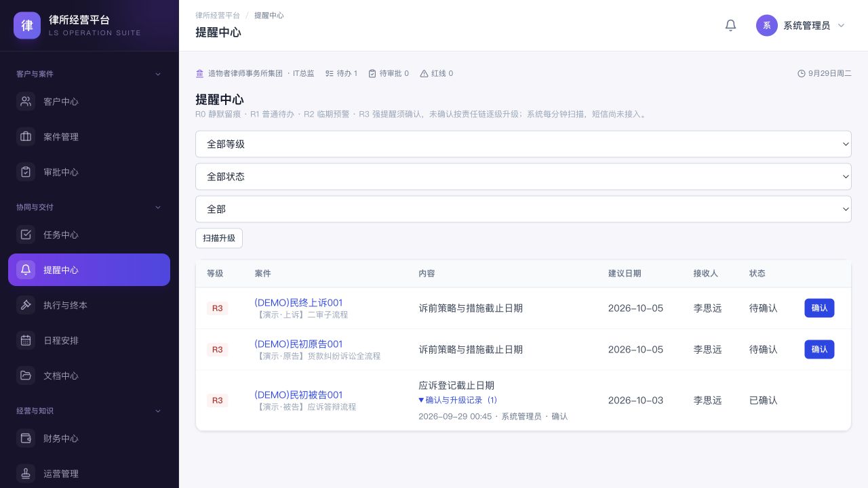Screen dimensions: 868x488
Task: Click the 已确认 status cell
Action: click(764, 400)
